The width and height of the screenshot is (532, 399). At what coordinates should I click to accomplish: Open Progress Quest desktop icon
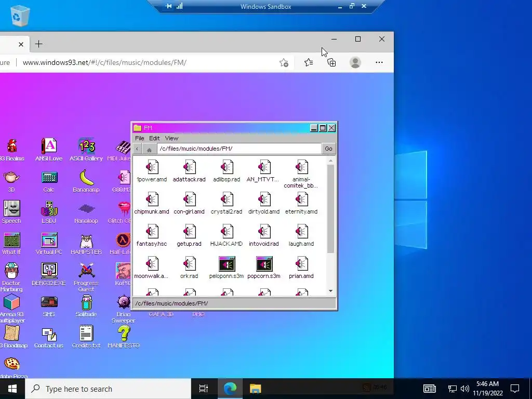point(86,277)
